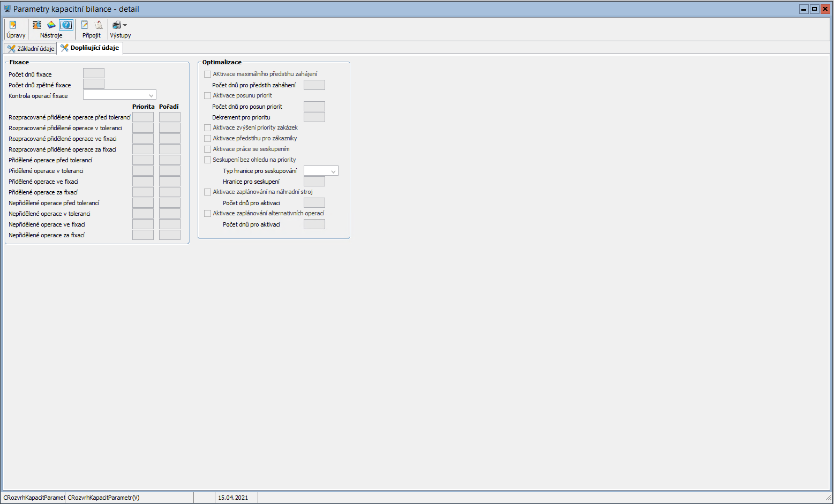The image size is (834, 504).
Task: Click the people list icon in Nástroje
Action: click(37, 25)
